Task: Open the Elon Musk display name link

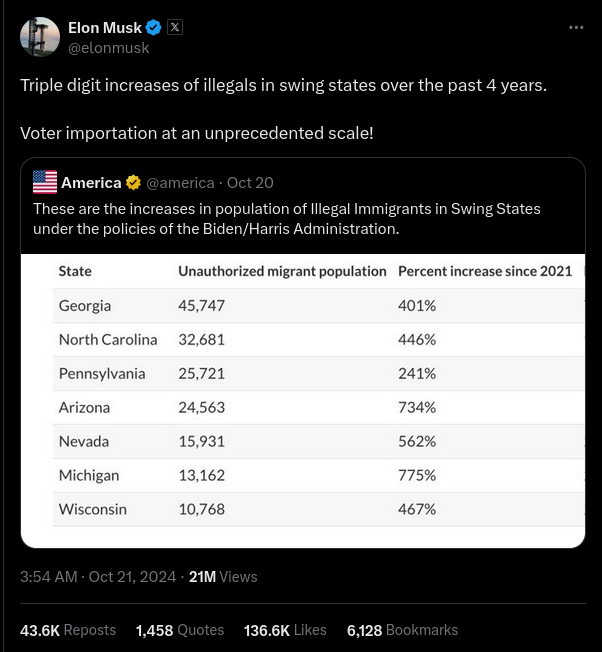Action: (x=105, y=27)
